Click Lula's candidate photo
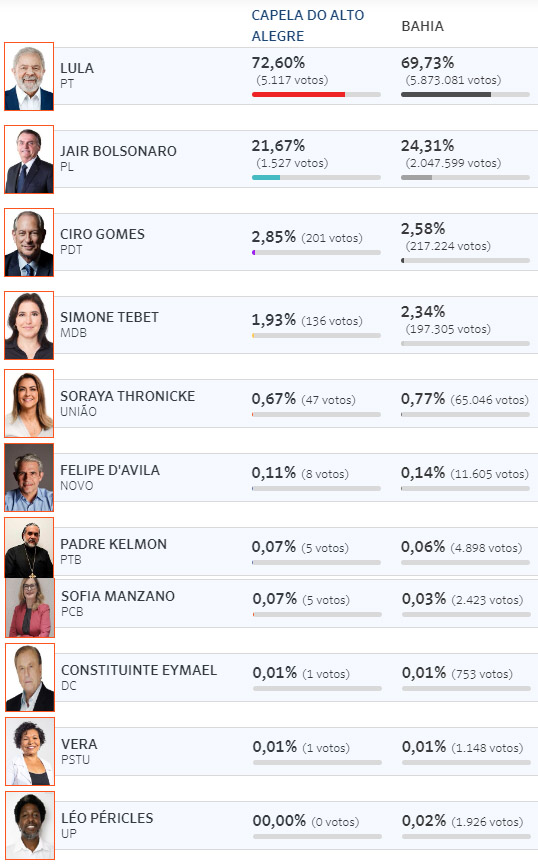 [29, 76]
